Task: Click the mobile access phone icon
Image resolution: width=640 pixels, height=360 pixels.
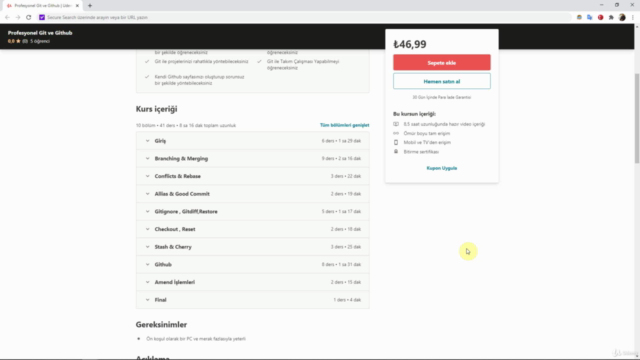Action: [x=396, y=142]
